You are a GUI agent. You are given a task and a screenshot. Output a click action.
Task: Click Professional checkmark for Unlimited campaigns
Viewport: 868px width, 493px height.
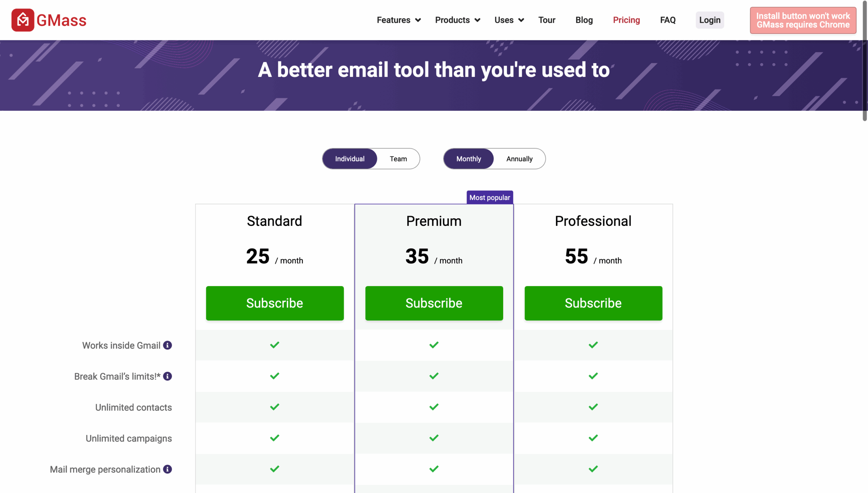point(593,438)
